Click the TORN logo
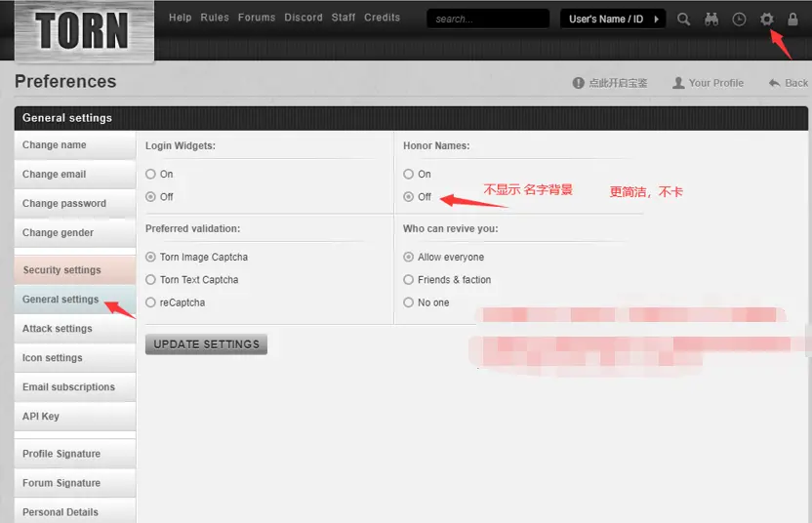812x523 pixels. coord(83,31)
